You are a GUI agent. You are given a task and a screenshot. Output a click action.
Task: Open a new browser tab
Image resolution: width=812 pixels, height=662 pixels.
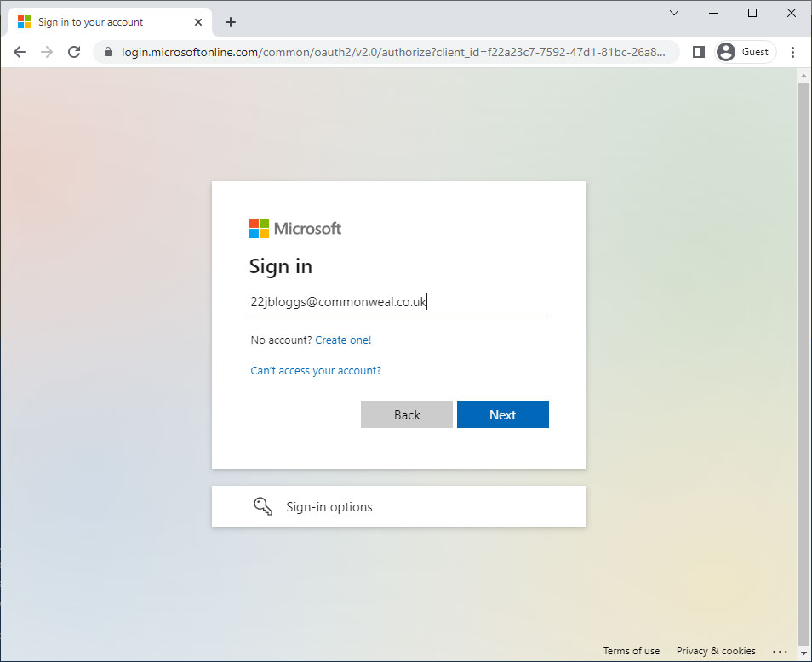tap(230, 22)
